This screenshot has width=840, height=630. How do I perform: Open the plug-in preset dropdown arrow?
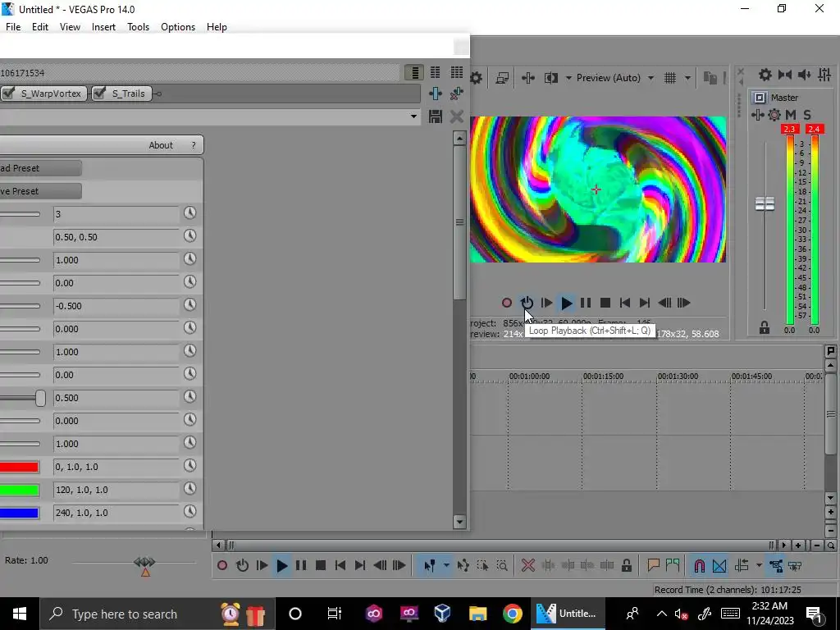pyautogui.click(x=413, y=116)
